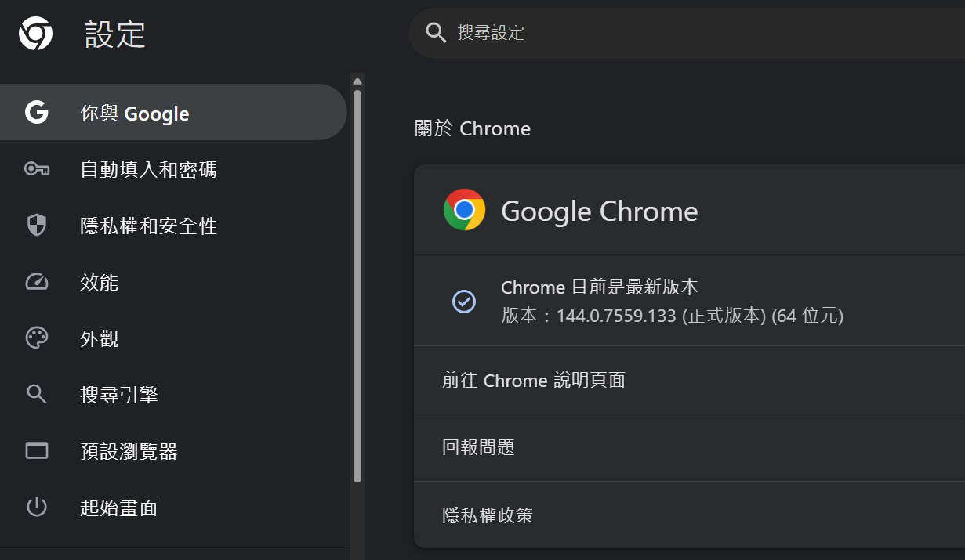Focus the 搜尋設定 search field
Image resolution: width=965 pixels, height=560 pixels.
click(627, 32)
